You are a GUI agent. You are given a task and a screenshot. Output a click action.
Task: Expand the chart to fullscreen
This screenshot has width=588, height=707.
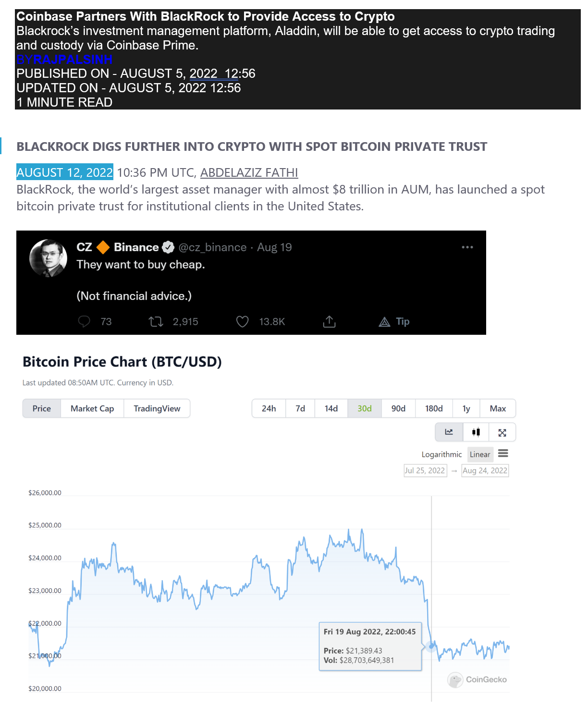click(x=502, y=432)
